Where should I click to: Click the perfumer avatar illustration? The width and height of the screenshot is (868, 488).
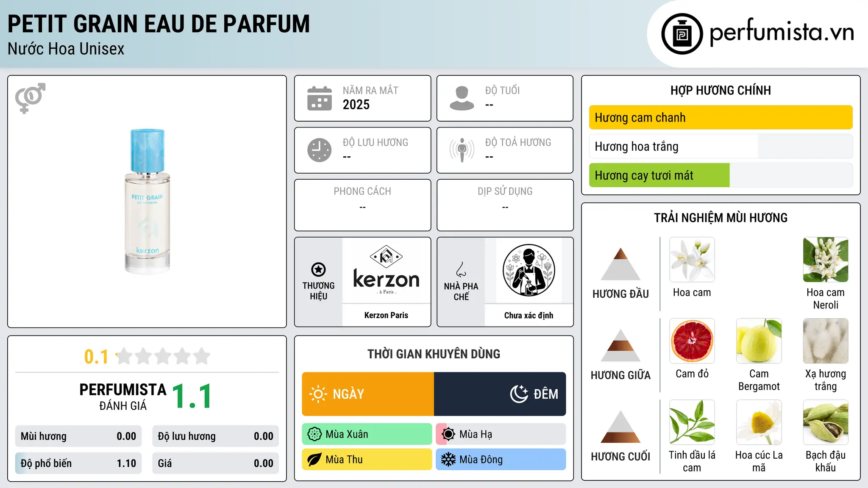(x=529, y=270)
